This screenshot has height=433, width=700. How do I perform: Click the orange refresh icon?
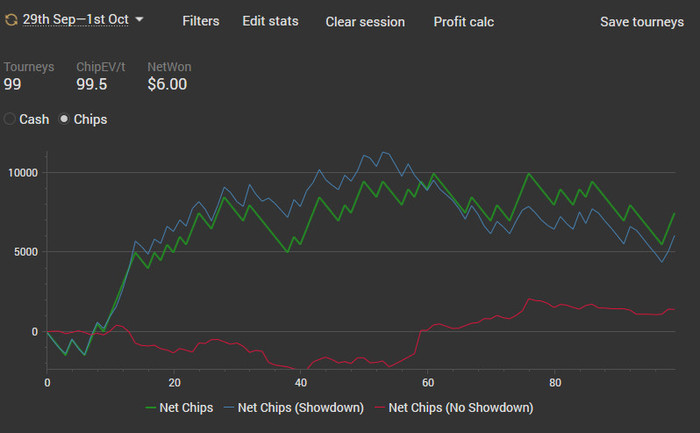pyautogui.click(x=11, y=20)
